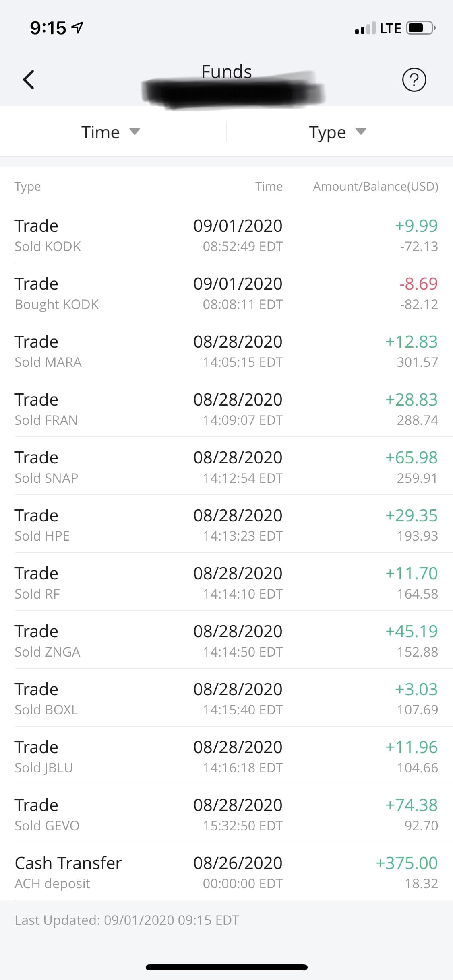Tap the location arrow in status bar
The image size is (453, 980).
pos(77,27)
